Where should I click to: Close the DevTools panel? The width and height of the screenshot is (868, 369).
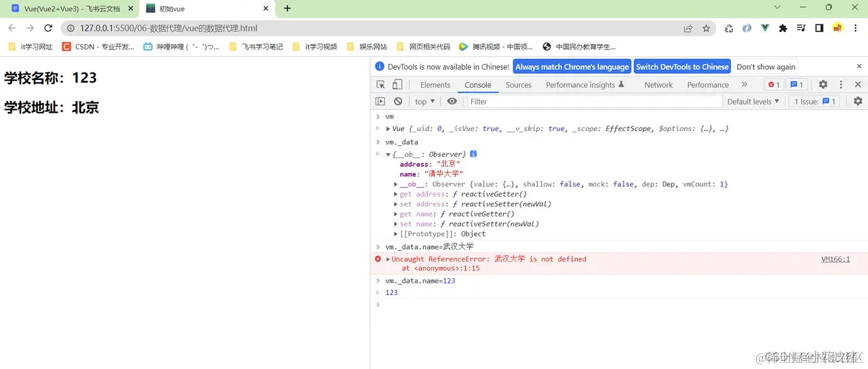tap(858, 85)
